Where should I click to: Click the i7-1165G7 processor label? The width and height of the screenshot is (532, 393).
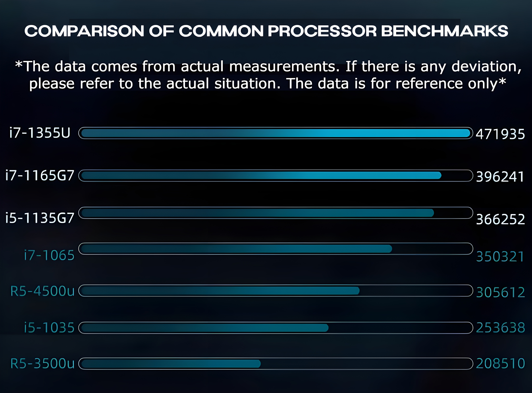coord(40,176)
